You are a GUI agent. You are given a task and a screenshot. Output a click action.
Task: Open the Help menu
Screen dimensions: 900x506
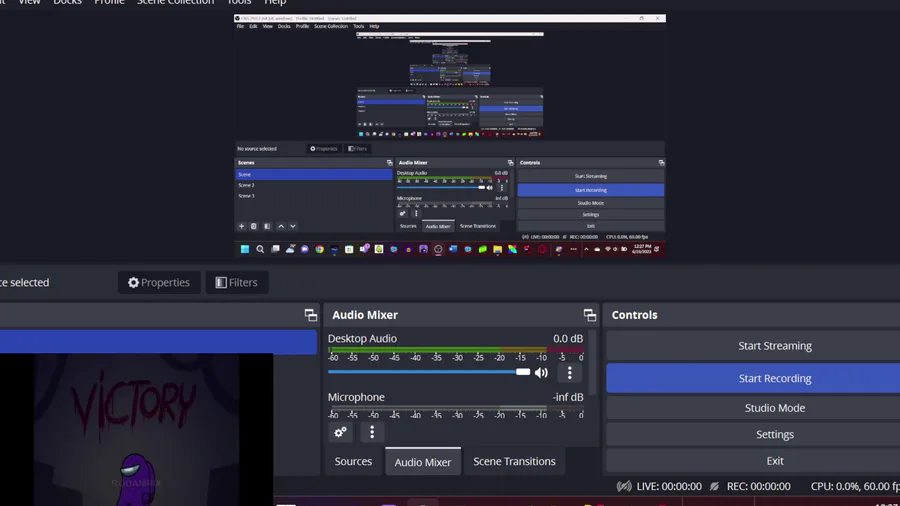[x=275, y=2]
